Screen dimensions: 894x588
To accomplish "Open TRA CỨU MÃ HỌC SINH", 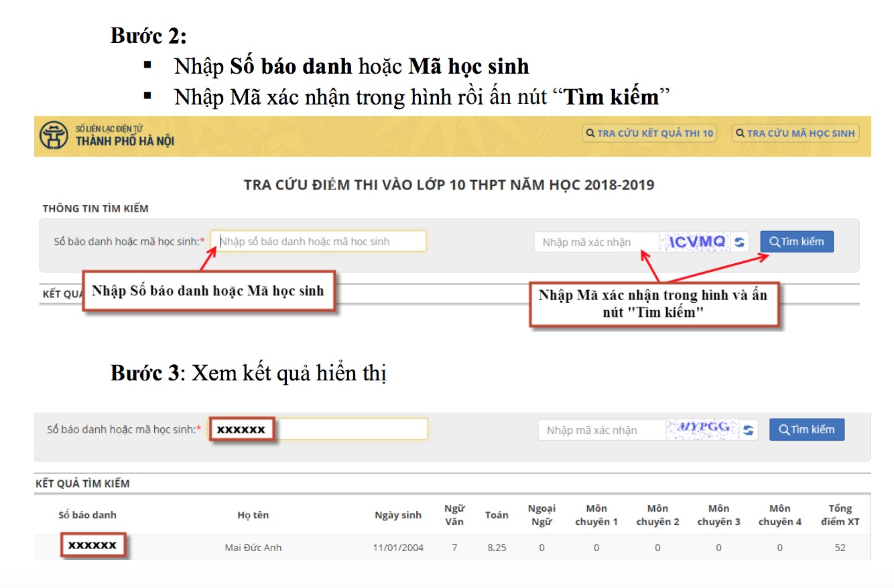I will (795, 133).
